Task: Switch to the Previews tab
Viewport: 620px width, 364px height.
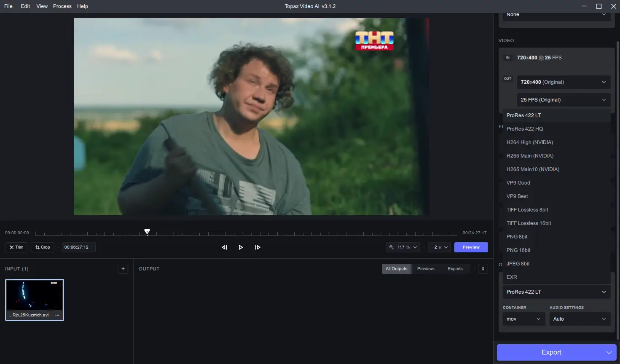Action: coord(426,269)
